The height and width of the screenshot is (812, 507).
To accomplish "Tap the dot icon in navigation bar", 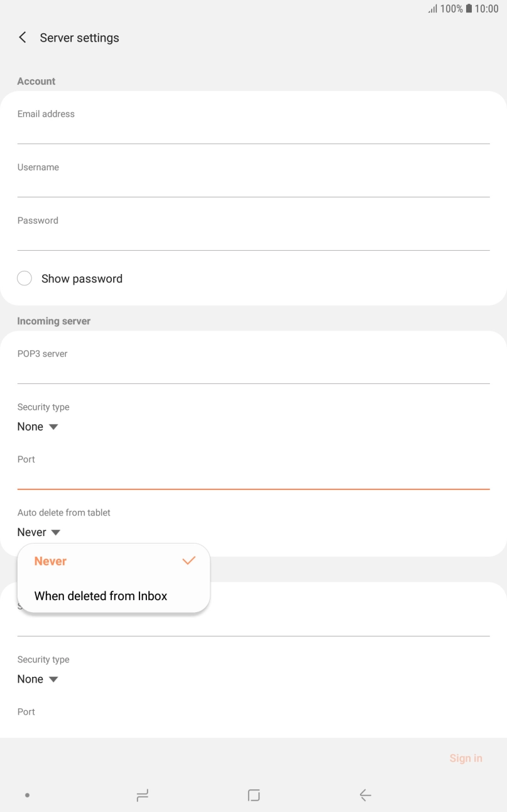I will (x=27, y=795).
